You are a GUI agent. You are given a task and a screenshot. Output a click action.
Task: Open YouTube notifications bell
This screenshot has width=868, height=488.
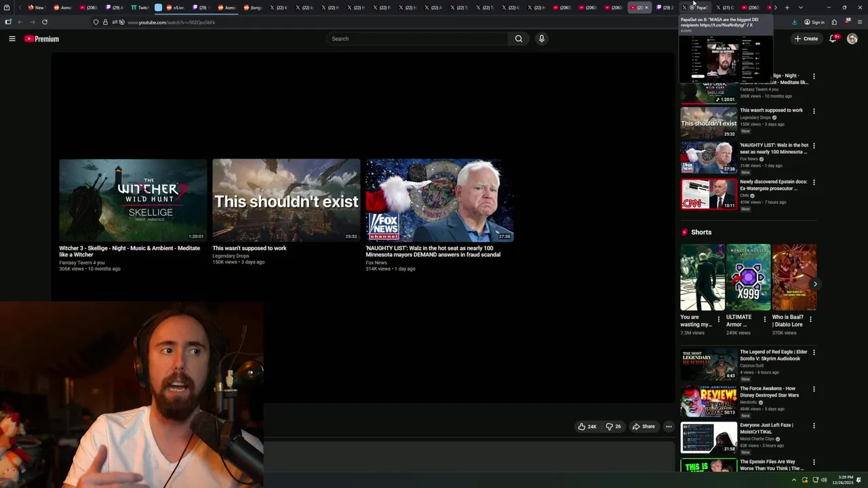click(x=833, y=39)
